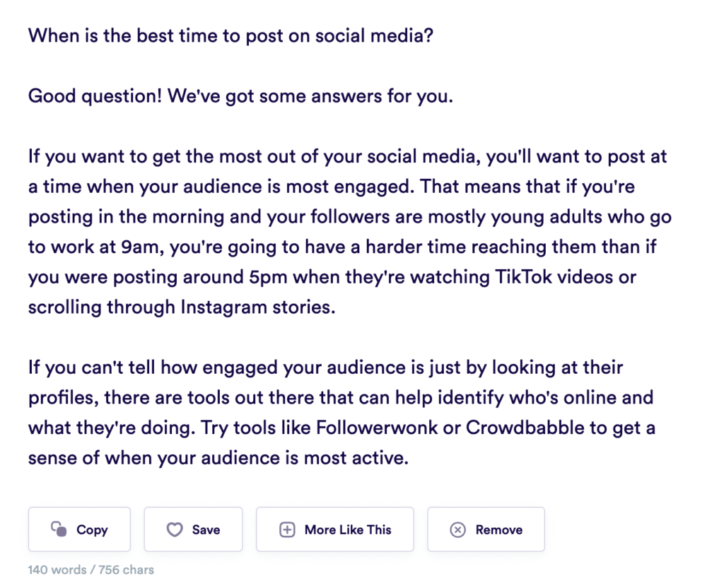Click the text '9am' in the paragraph
This screenshot has height=588, width=724.
coord(140,247)
